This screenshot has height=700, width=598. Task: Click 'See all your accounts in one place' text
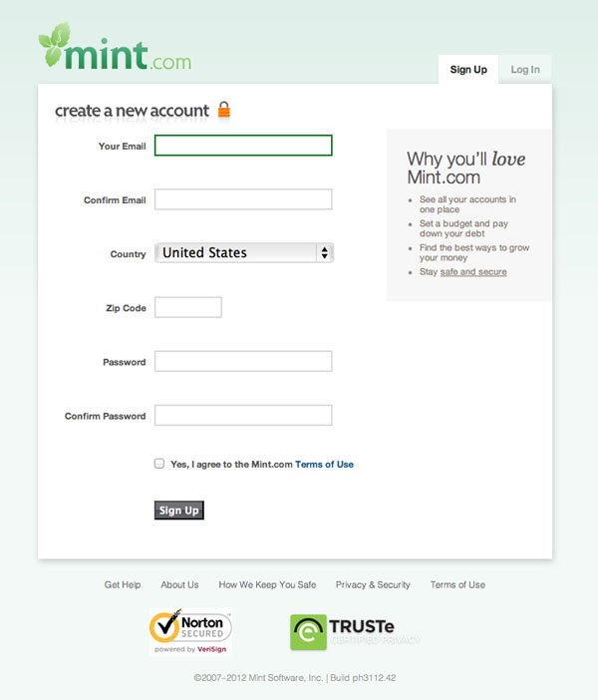[467, 204]
